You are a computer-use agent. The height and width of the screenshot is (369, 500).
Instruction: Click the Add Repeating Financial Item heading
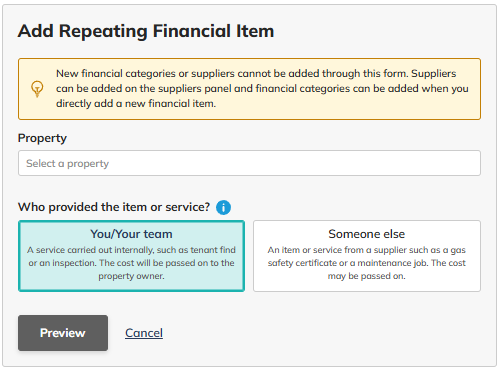[146, 31]
